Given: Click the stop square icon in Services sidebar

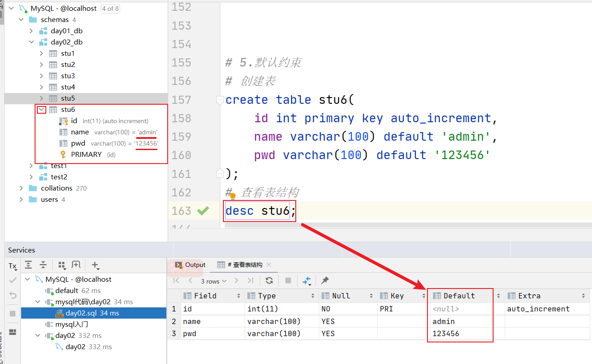Looking at the screenshot, I should tap(13, 314).
